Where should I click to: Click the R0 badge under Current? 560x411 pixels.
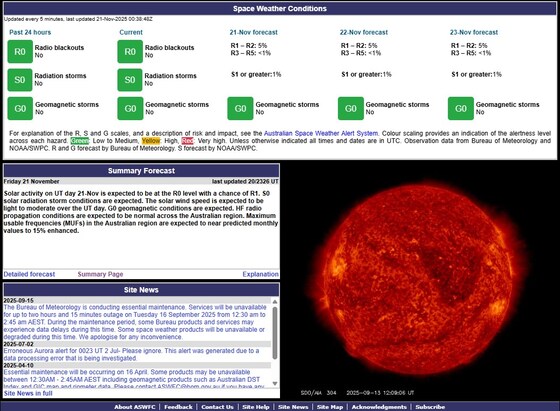click(130, 52)
